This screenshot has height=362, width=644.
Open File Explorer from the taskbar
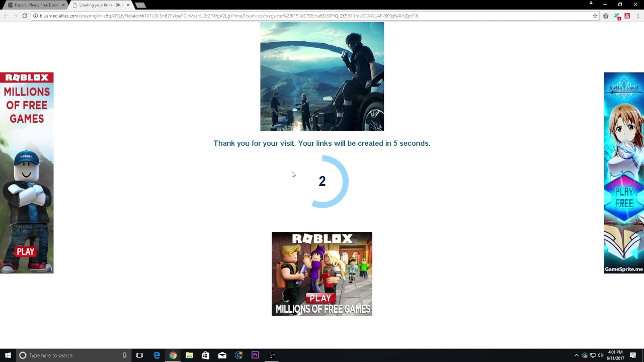(x=189, y=355)
